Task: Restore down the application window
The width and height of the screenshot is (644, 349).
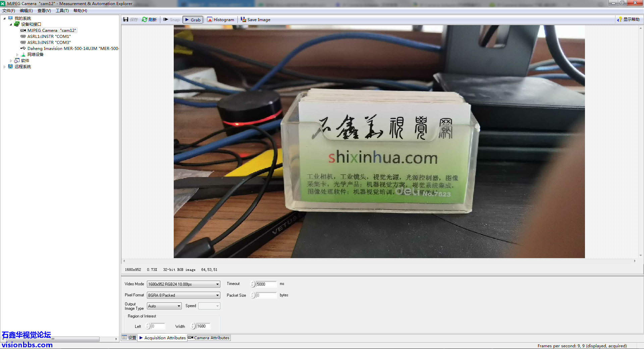Action: 622,3
